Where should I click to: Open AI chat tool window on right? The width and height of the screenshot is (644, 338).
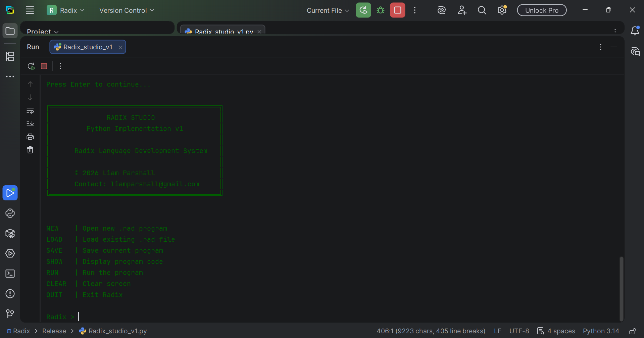coord(635,51)
